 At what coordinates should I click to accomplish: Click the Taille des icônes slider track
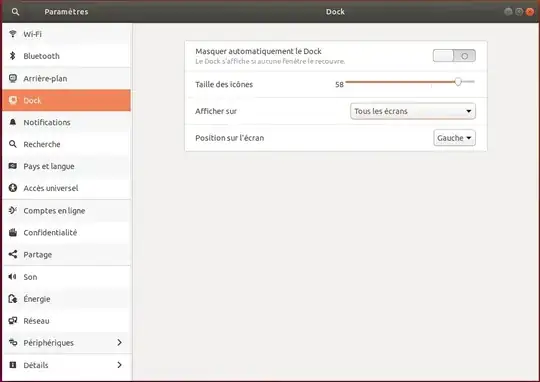click(x=410, y=82)
